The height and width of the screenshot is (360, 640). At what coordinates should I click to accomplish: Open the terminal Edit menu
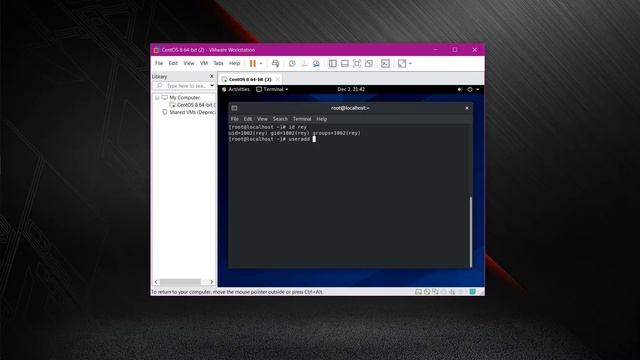pos(248,119)
